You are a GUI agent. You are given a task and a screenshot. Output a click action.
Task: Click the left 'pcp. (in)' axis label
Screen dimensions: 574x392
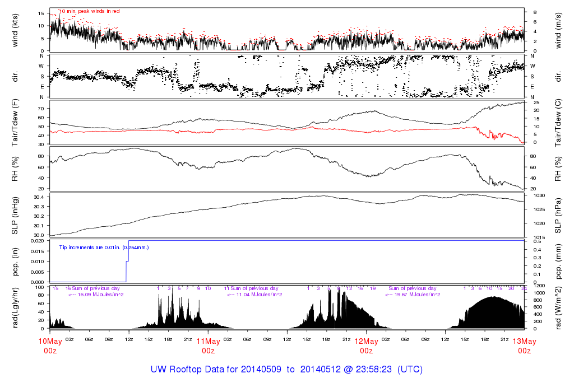coord(16,262)
